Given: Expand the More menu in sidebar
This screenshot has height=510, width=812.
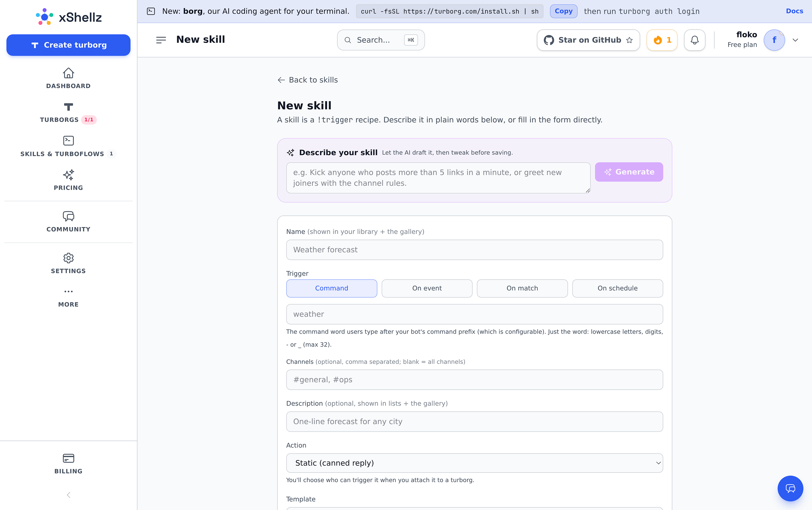Looking at the screenshot, I should pos(68,298).
